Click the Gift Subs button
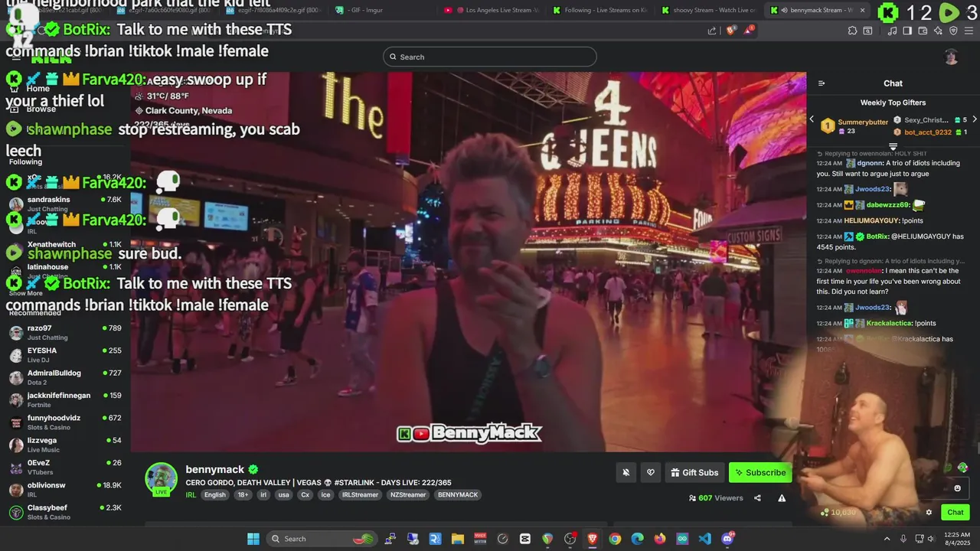This screenshot has height=551, width=980. (694, 472)
